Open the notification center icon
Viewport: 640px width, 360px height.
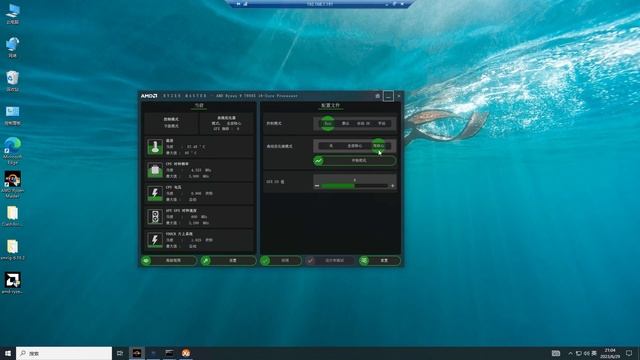pos(629,353)
